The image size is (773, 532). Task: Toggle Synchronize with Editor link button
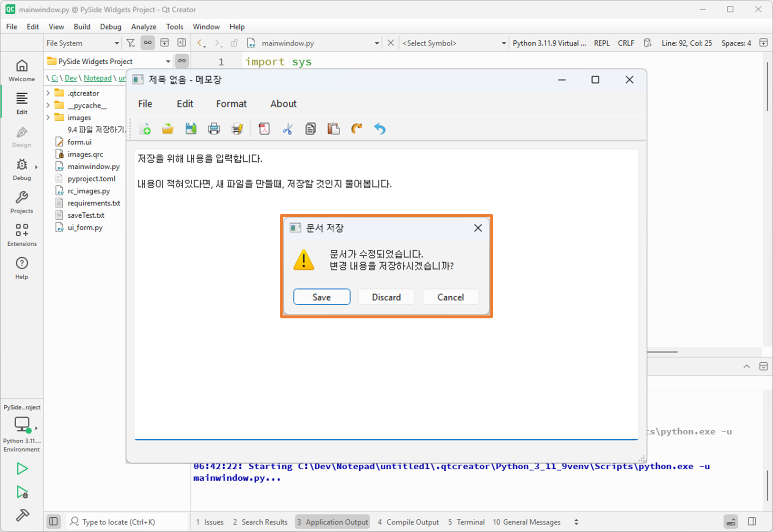click(x=148, y=43)
